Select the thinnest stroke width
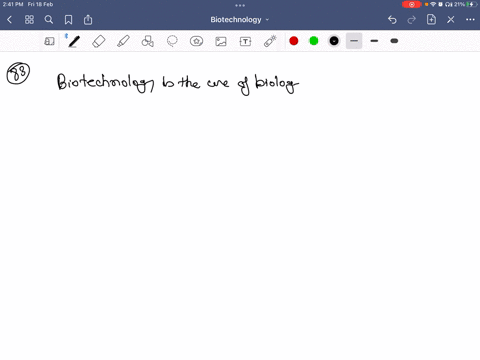Image resolution: width=480 pixels, height=360 pixels. [354, 41]
